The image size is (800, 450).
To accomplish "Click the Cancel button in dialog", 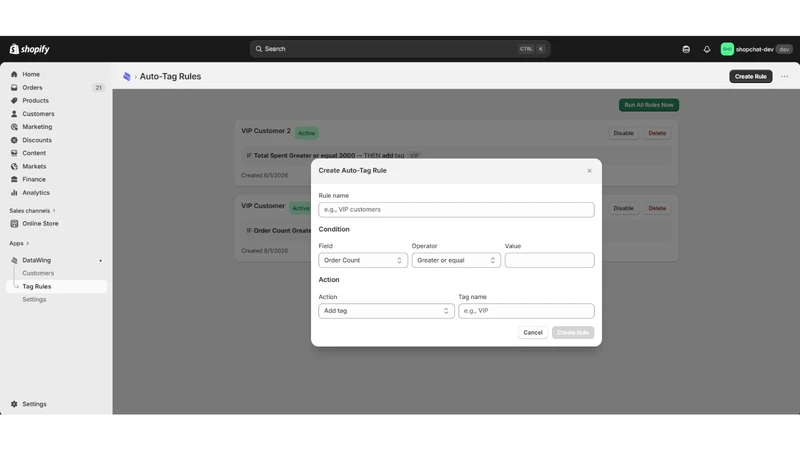I will click(x=533, y=333).
